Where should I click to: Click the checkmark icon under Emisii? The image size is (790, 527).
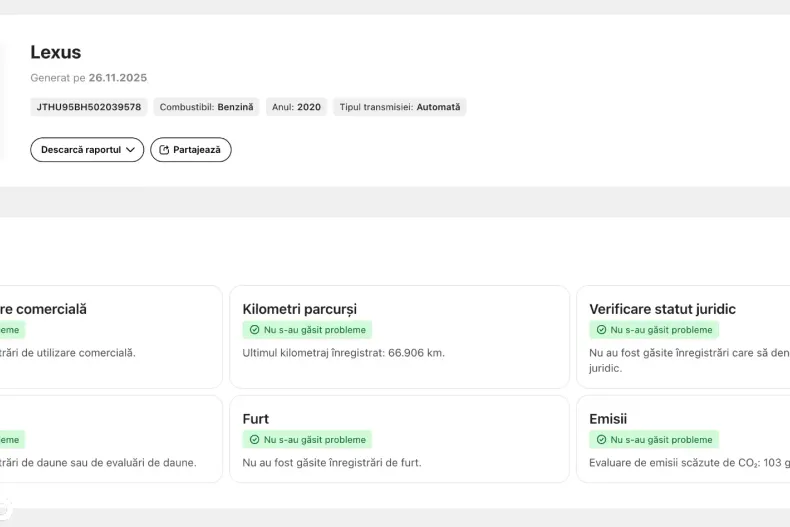[602, 440]
